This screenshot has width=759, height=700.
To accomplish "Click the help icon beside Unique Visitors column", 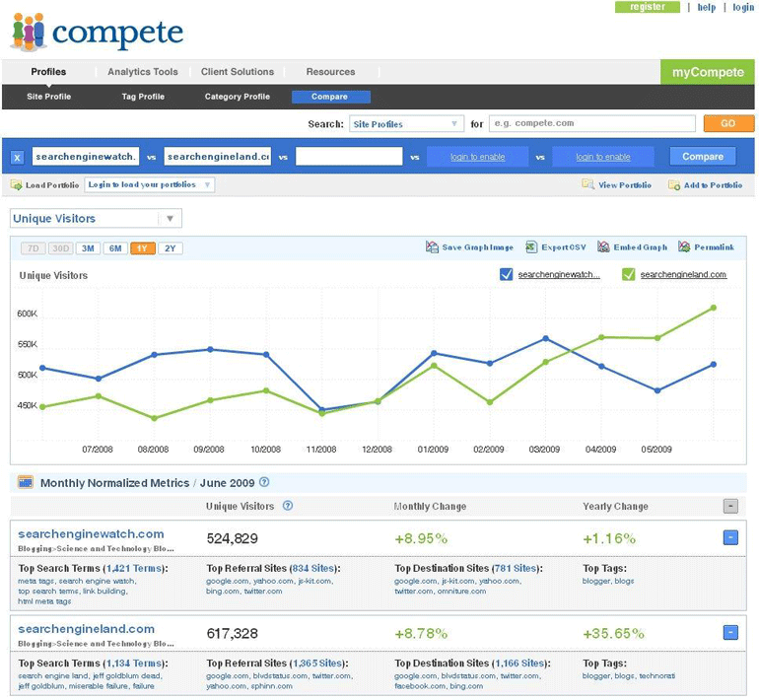I will [x=288, y=506].
